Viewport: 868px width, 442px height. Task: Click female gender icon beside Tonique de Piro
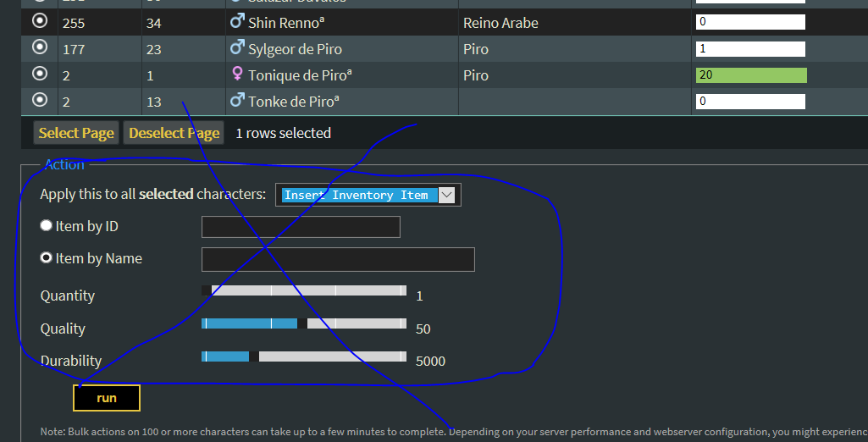[237, 75]
